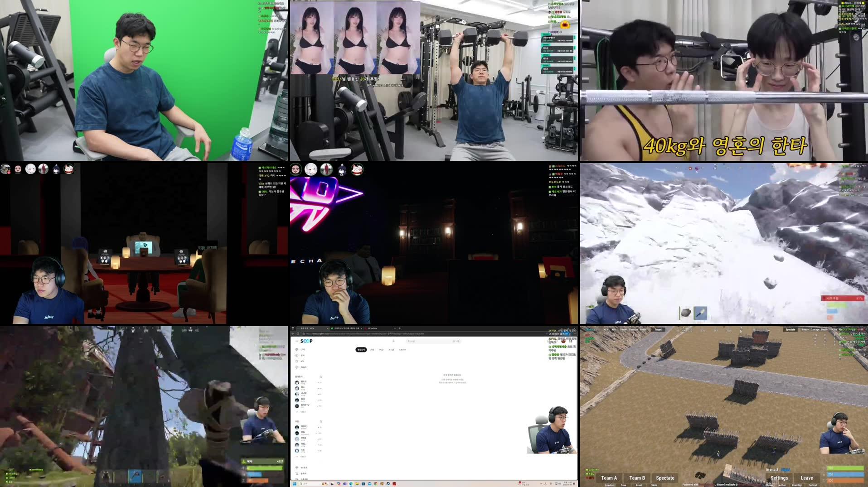Open the Catch item in SOOP sidebar
The image size is (868, 487).
[302, 367]
